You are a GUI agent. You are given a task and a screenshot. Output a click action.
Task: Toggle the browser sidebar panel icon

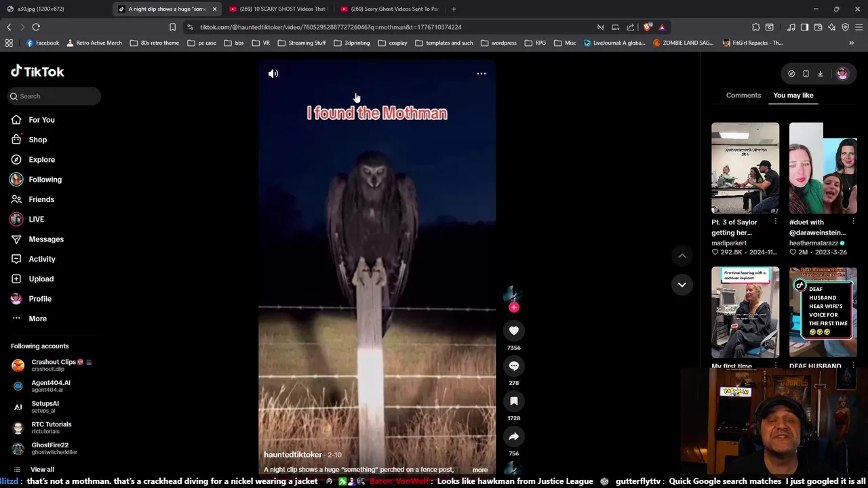click(x=804, y=27)
